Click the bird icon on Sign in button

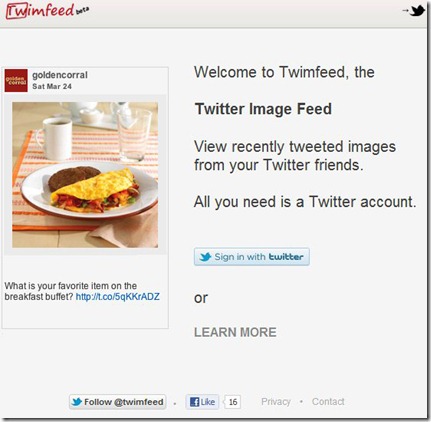205,257
